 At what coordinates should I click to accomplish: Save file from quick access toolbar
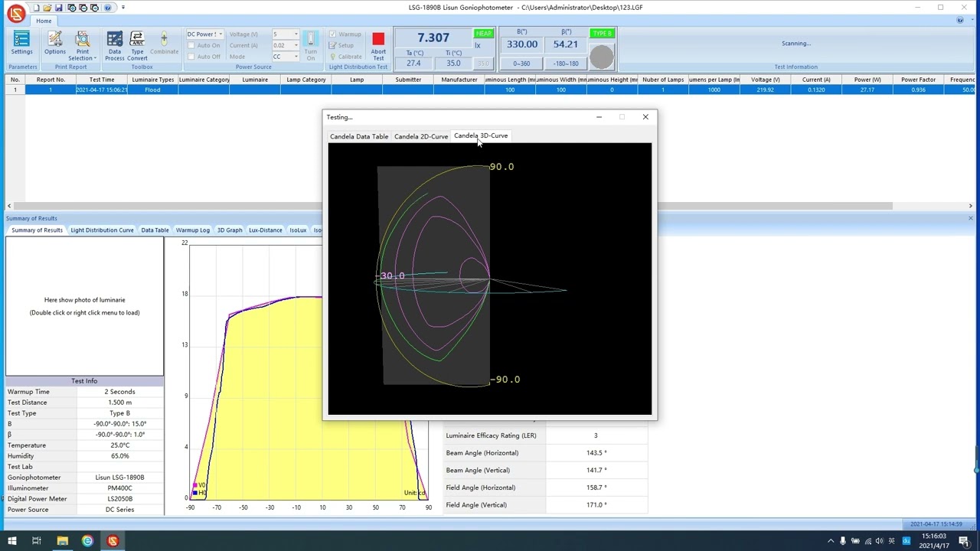(x=59, y=8)
